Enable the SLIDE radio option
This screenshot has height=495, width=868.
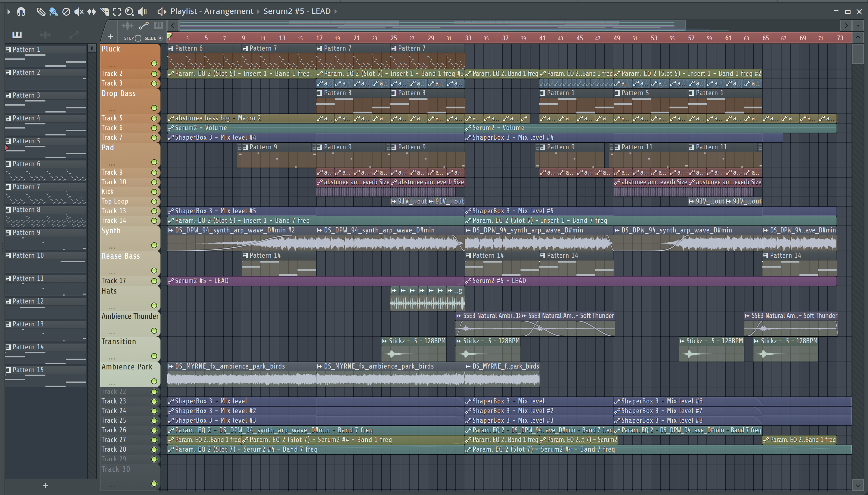(160, 38)
